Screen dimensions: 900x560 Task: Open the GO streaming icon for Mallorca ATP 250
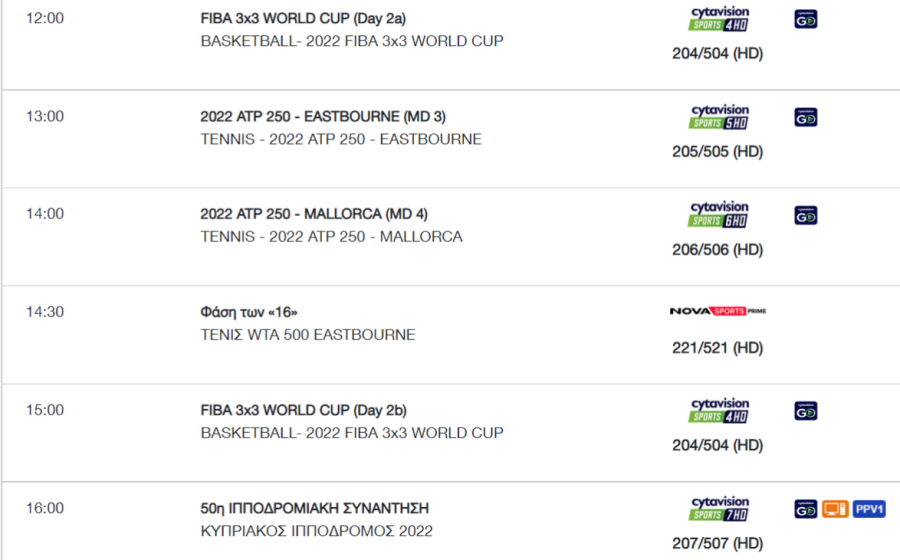click(x=806, y=216)
